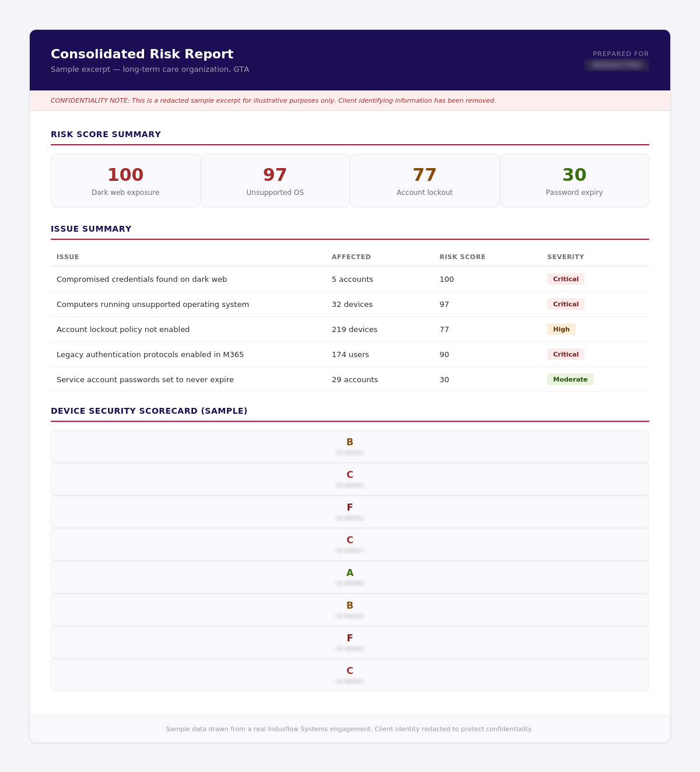700x772 pixels.
Task: Click the 219 devices affected cell
Action: (355, 329)
